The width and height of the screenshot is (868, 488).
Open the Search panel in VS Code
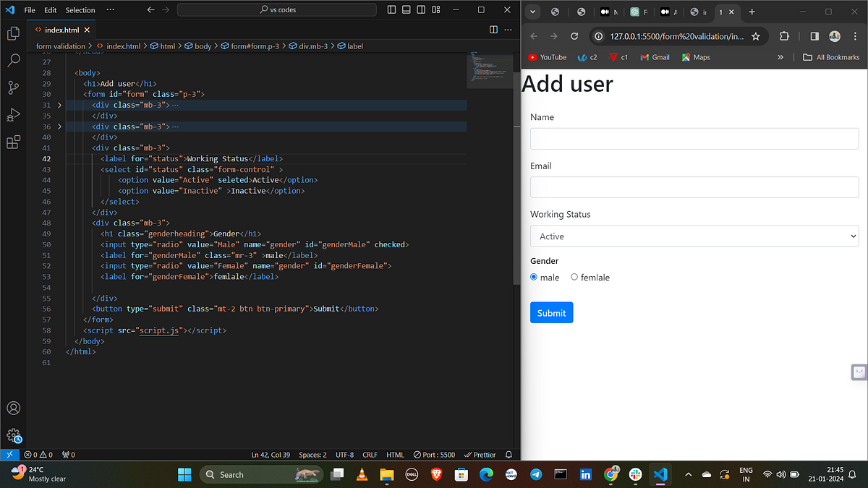13,61
